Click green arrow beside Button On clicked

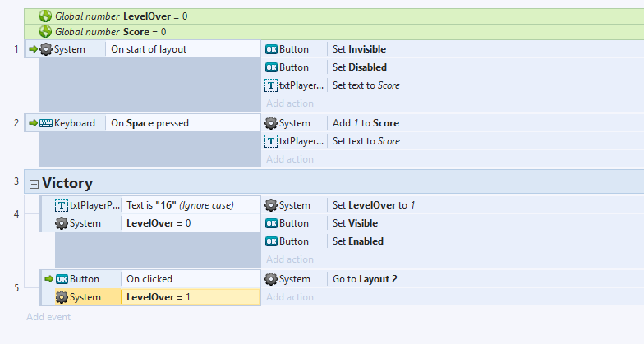click(49, 279)
